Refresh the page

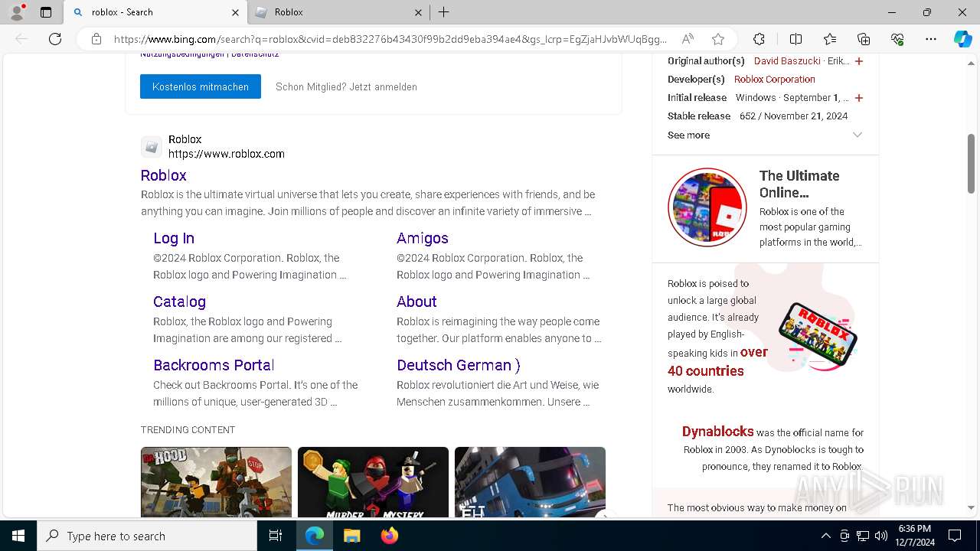point(55,39)
